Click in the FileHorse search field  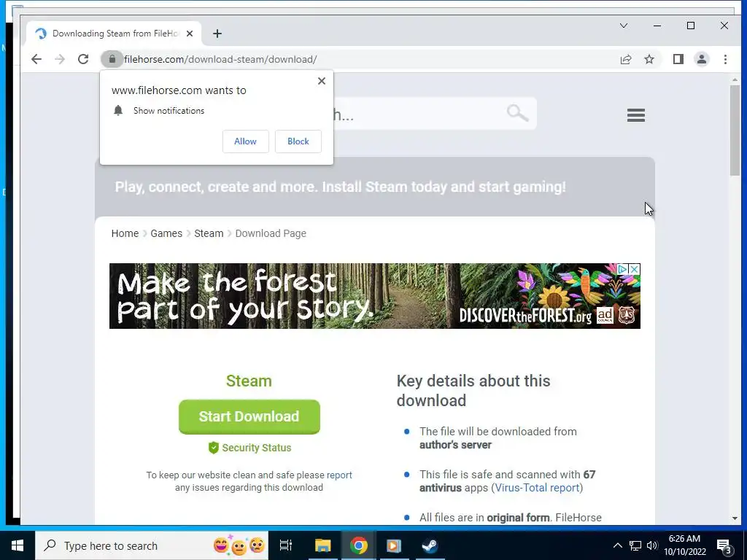pos(419,113)
